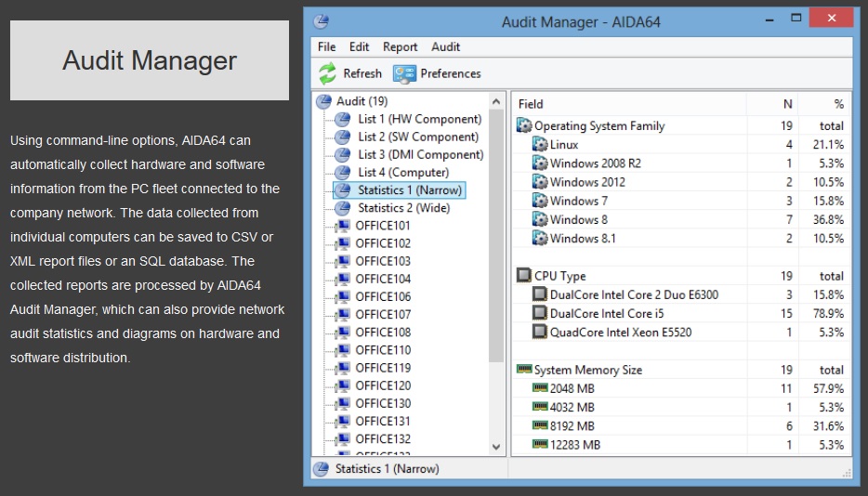
Task: Click the List 2 (SW Component) icon
Action: click(343, 137)
